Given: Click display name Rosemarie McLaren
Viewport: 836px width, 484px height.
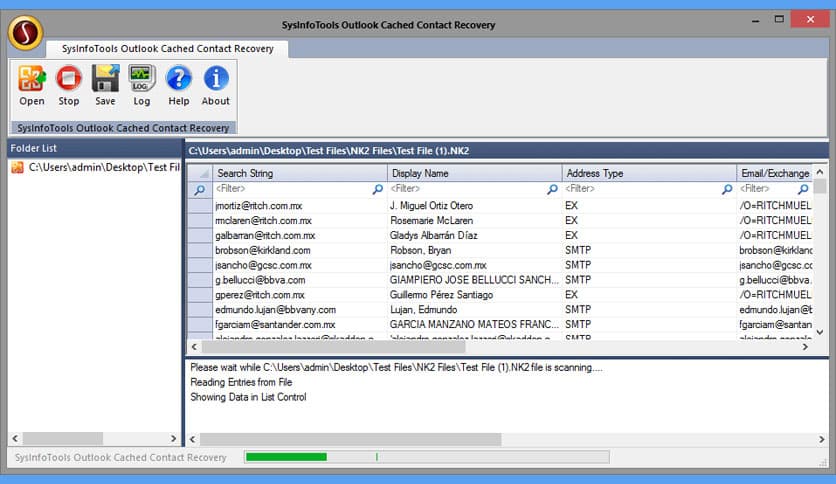Looking at the screenshot, I should (431, 221).
